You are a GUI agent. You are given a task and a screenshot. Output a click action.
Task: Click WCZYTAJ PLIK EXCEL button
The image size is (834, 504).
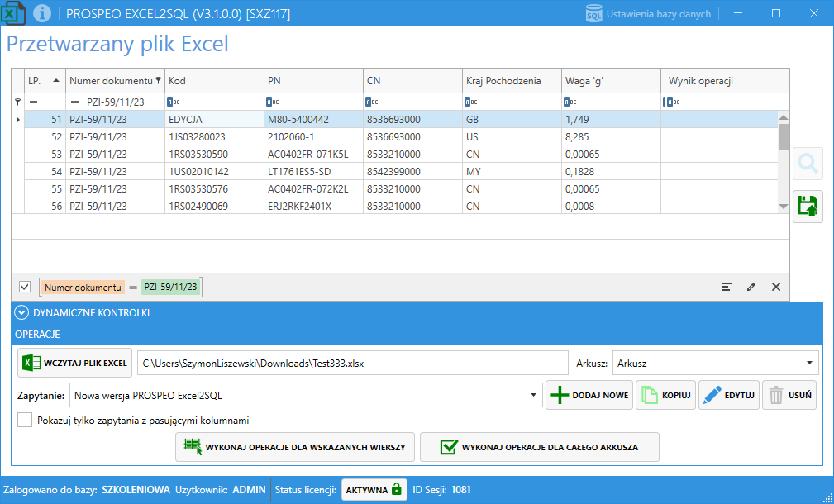[75, 363]
